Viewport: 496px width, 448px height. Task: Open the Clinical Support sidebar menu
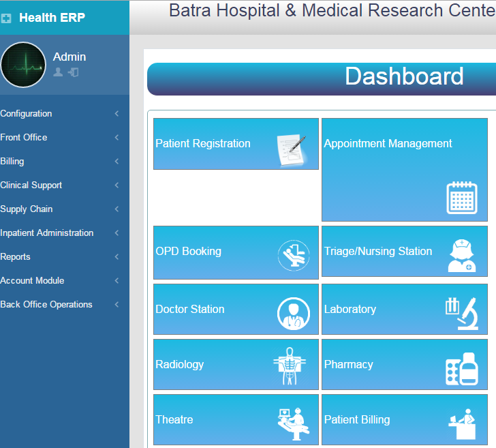tap(65, 185)
